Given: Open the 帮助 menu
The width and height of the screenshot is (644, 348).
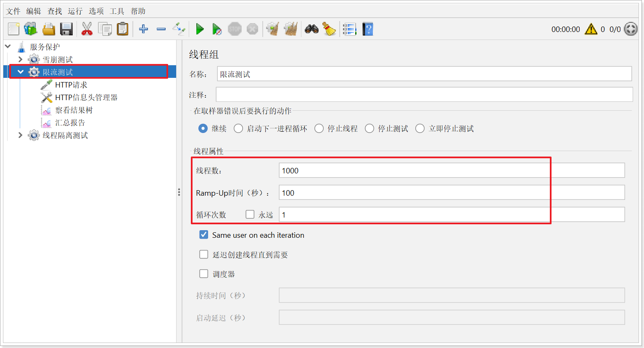Looking at the screenshot, I should click(x=138, y=11).
